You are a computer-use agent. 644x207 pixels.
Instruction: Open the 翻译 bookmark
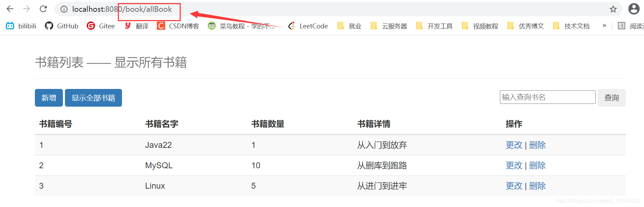136,26
